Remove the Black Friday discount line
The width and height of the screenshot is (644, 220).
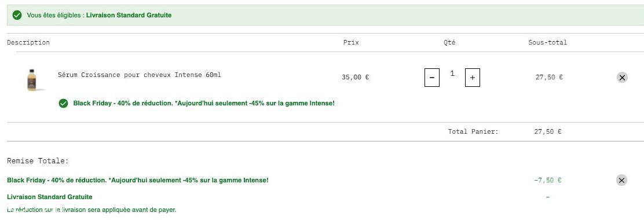coord(621,180)
